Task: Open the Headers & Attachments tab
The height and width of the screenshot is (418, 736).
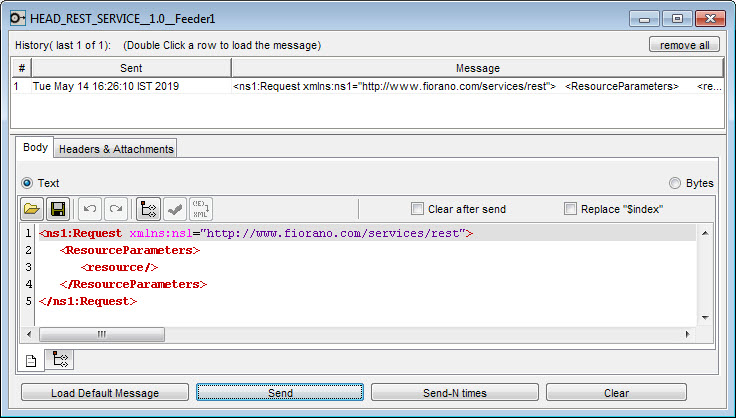Action: point(116,149)
